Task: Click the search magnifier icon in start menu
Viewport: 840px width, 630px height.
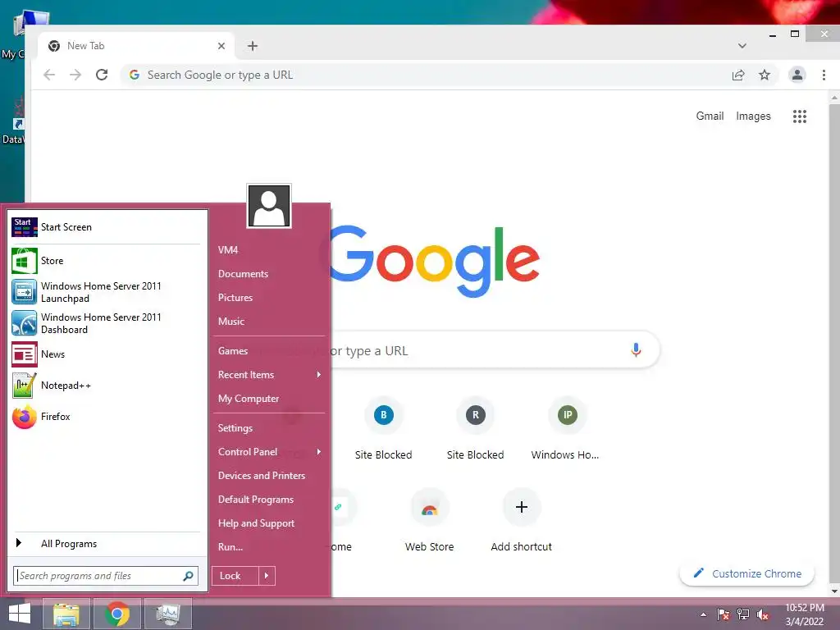Action: click(188, 576)
